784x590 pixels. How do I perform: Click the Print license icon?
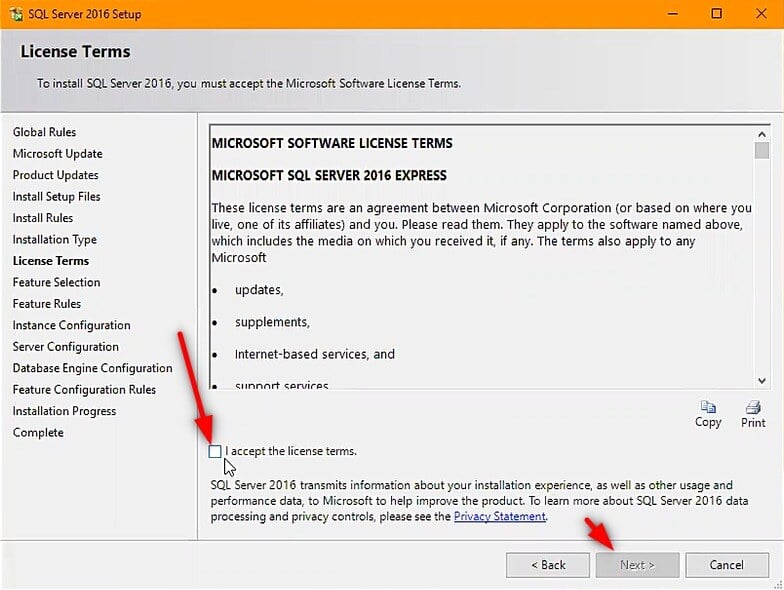pos(753,407)
